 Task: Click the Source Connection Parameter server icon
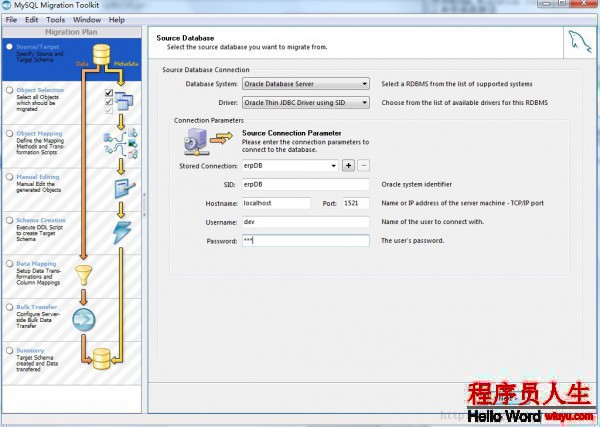197,142
